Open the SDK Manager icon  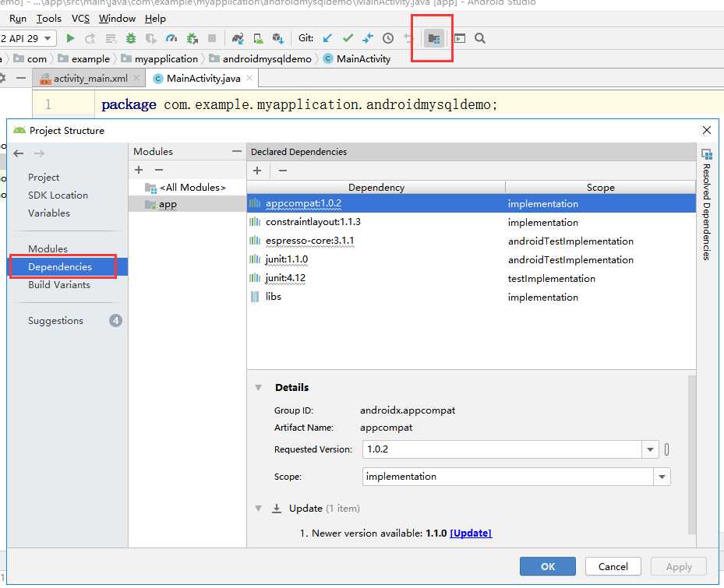tap(278, 38)
